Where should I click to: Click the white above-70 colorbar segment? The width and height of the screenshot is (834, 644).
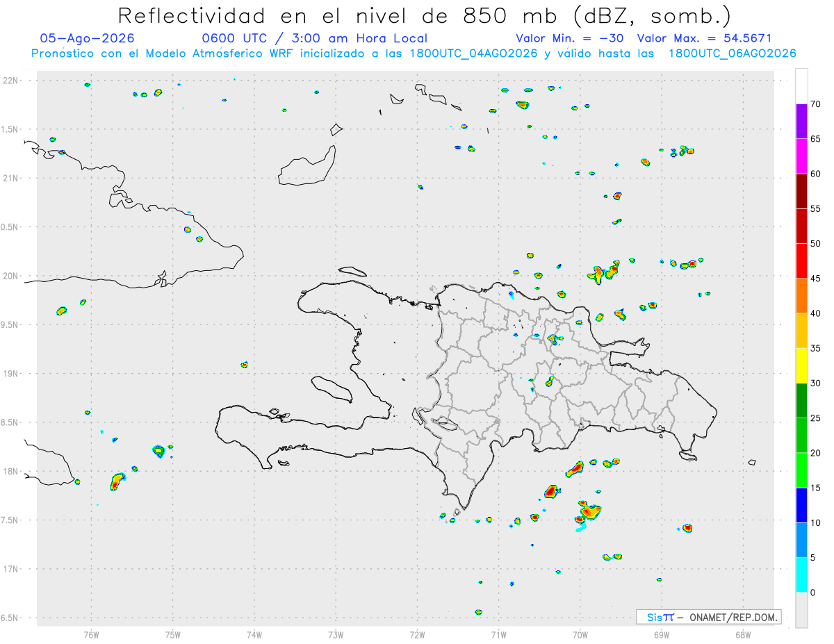(x=801, y=86)
